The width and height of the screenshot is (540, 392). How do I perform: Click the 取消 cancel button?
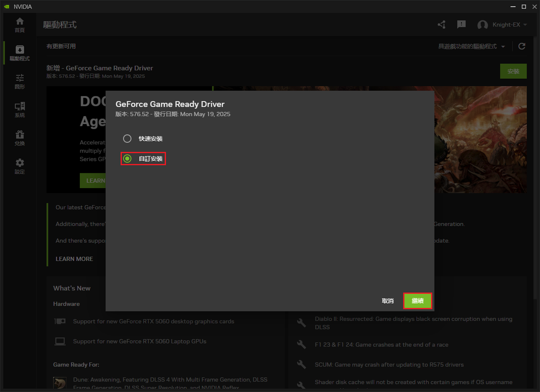point(388,301)
